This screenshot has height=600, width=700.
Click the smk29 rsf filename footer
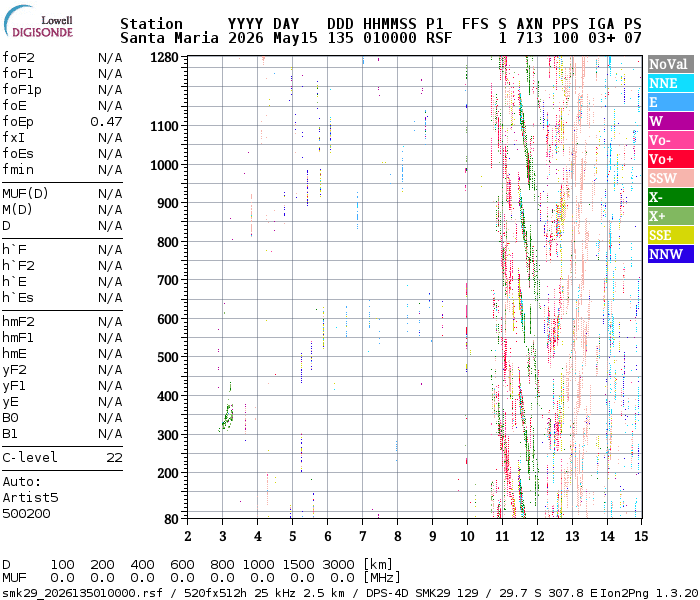88,593
